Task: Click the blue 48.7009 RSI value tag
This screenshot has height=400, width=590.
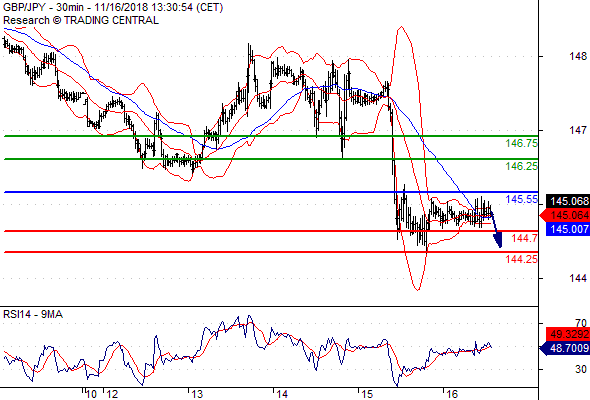Action: click(x=564, y=348)
